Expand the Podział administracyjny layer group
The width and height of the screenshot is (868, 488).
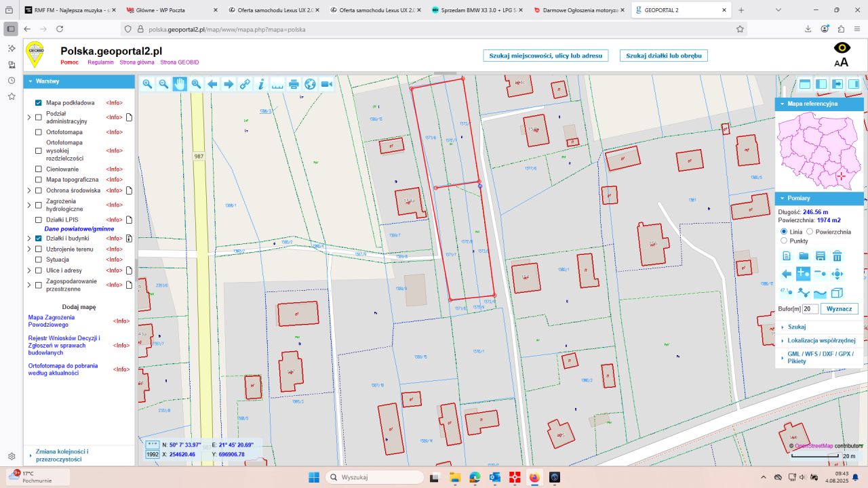coord(29,117)
